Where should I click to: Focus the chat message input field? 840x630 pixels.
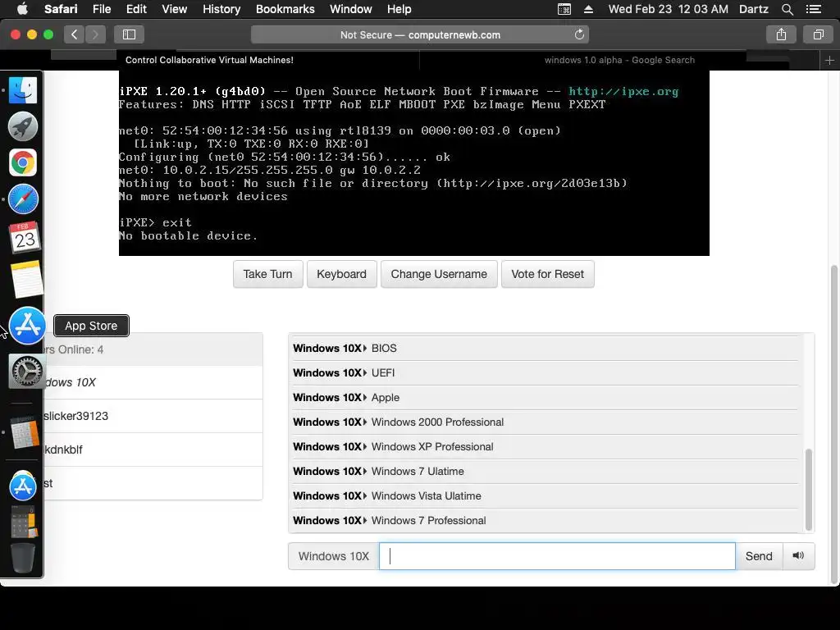point(557,556)
